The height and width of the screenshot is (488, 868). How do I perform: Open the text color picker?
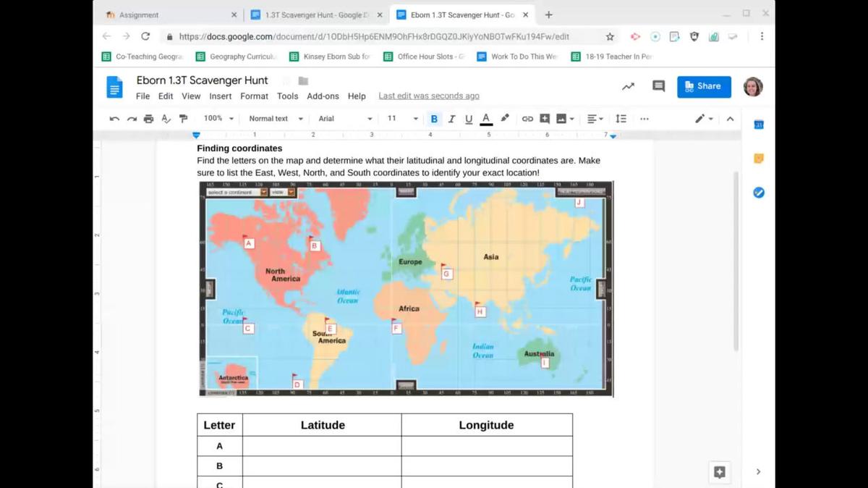(486, 119)
